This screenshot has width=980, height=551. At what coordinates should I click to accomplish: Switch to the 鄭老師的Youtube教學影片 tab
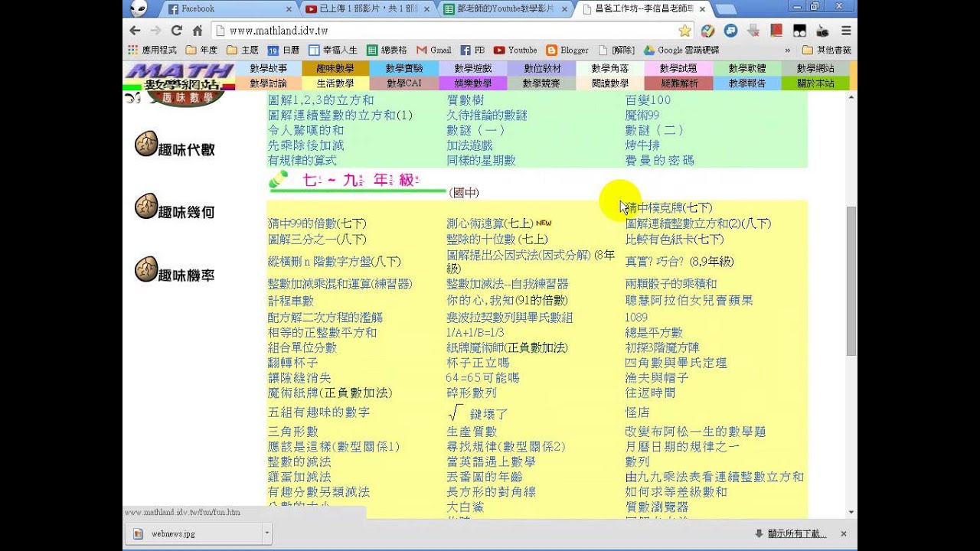pos(505,9)
